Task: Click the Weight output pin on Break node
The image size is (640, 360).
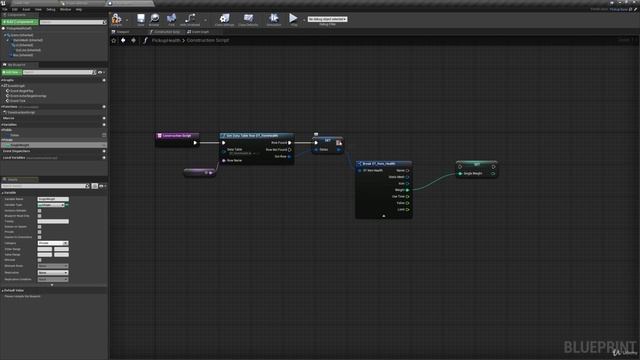Action: pos(407,190)
